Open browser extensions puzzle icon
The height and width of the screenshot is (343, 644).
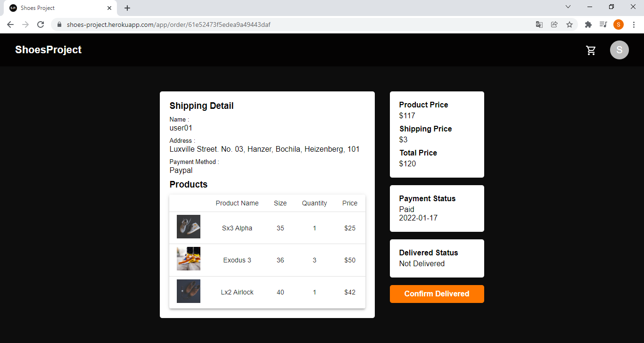pyautogui.click(x=588, y=24)
